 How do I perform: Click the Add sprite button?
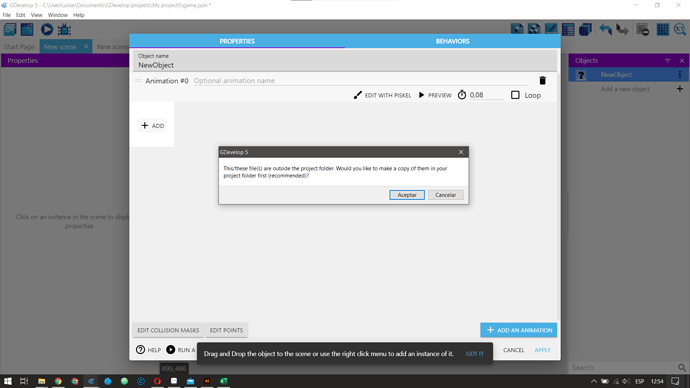pos(152,126)
